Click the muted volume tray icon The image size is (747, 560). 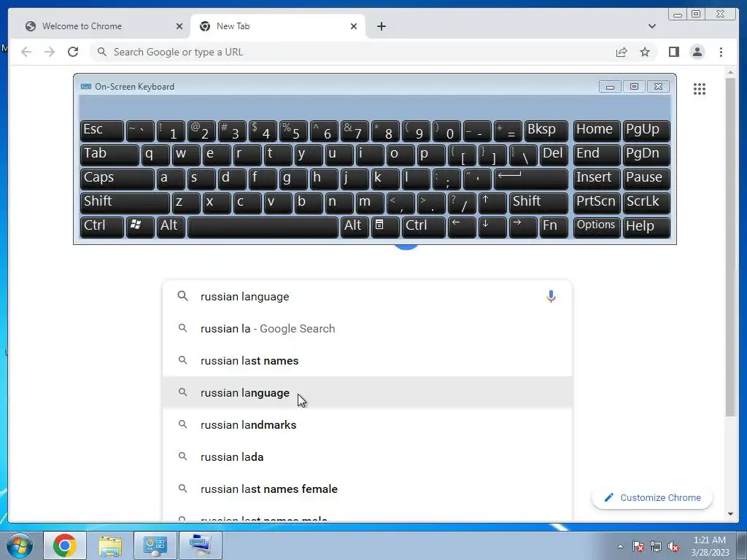click(x=673, y=546)
